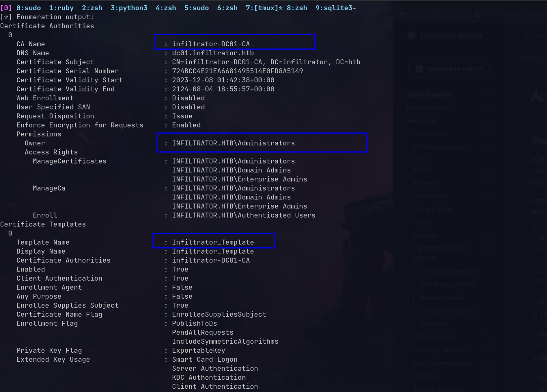Switch to tmux window 1:ruby
The image size is (547, 392).
point(61,8)
